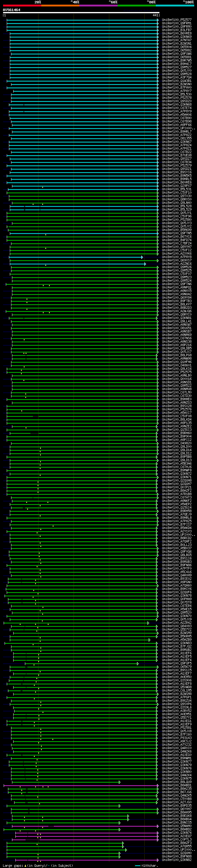The image size is (197, 868).
Task: Select label UniRef100_C0PTL3
Action: click(x=177, y=839)
